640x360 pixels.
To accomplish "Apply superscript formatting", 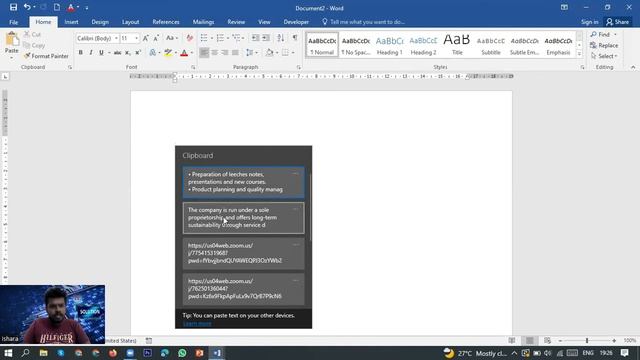I will (138, 53).
